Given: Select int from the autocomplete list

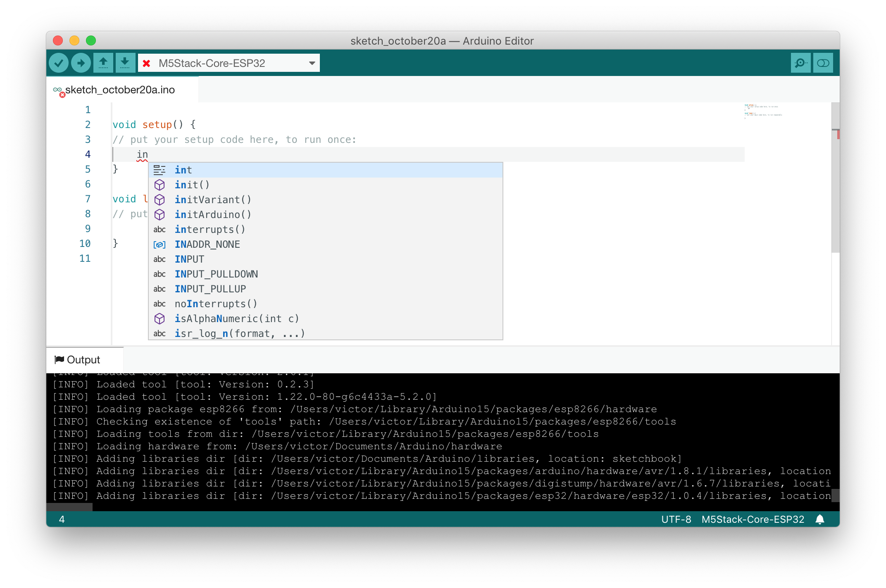Looking at the screenshot, I should click(x=183, y=170).
